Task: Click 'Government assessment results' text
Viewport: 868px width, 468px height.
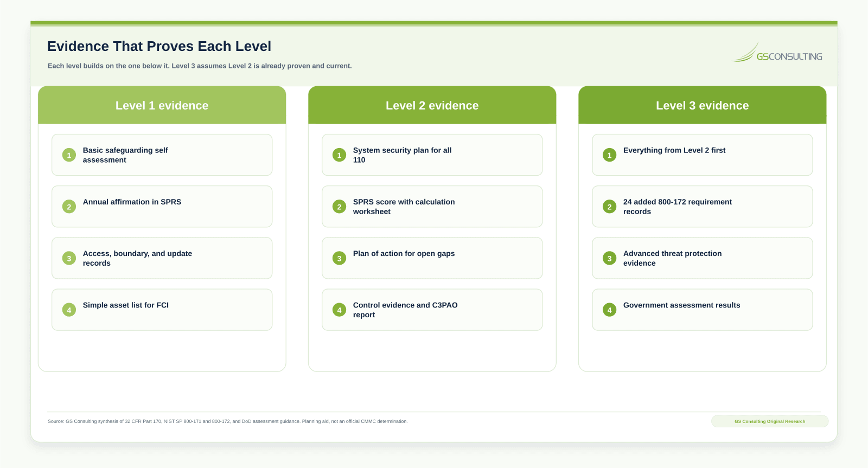Action: (x=681, y=305)
